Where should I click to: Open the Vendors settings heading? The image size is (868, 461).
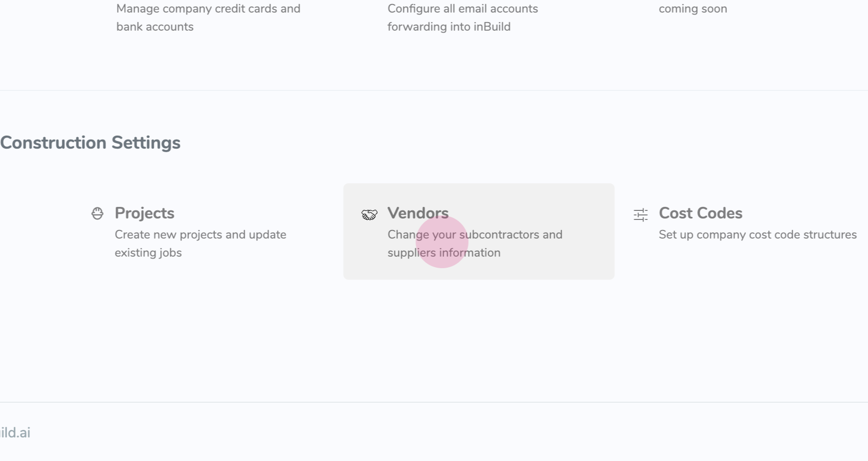tap(418, 213)
